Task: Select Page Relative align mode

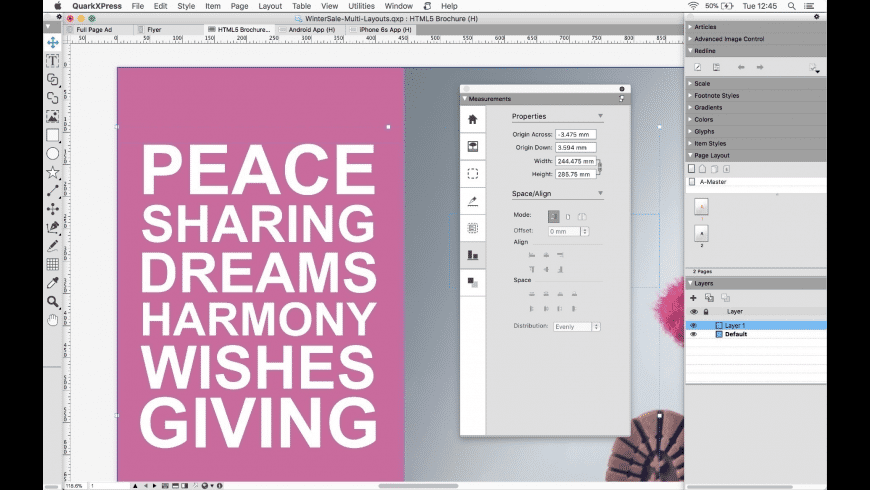Action: 568,216
